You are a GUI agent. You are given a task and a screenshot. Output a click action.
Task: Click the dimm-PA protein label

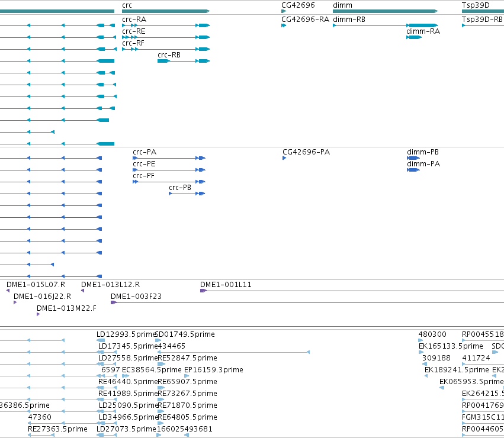423,164
